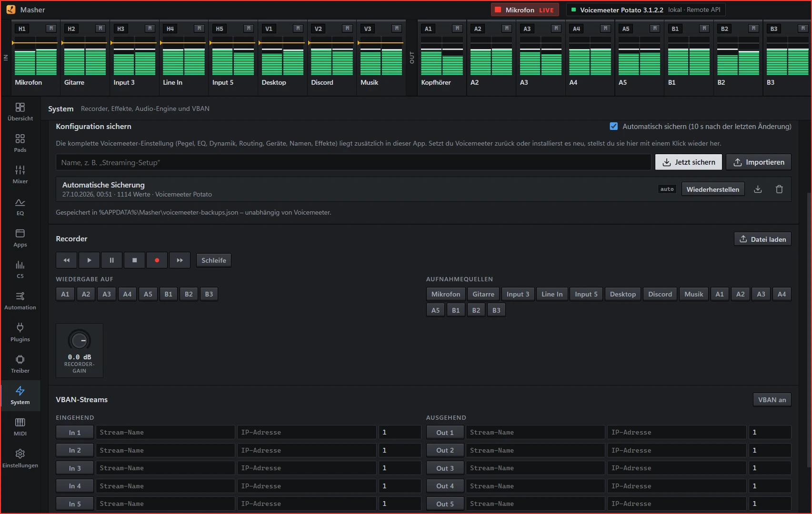Viewport: 812px width, 514px height.
Task: Open the C5 sidebar page
Action: [x=20, y=269]
